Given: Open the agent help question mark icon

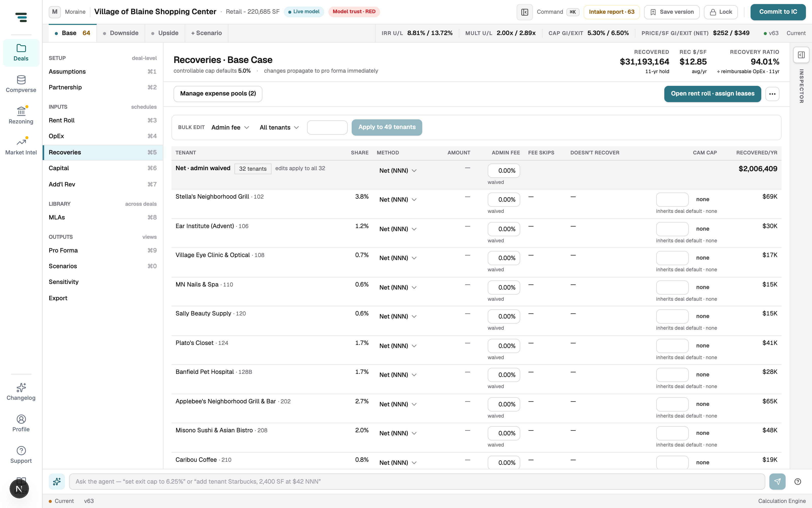Looking at the screenshot, I should point(798,482).
